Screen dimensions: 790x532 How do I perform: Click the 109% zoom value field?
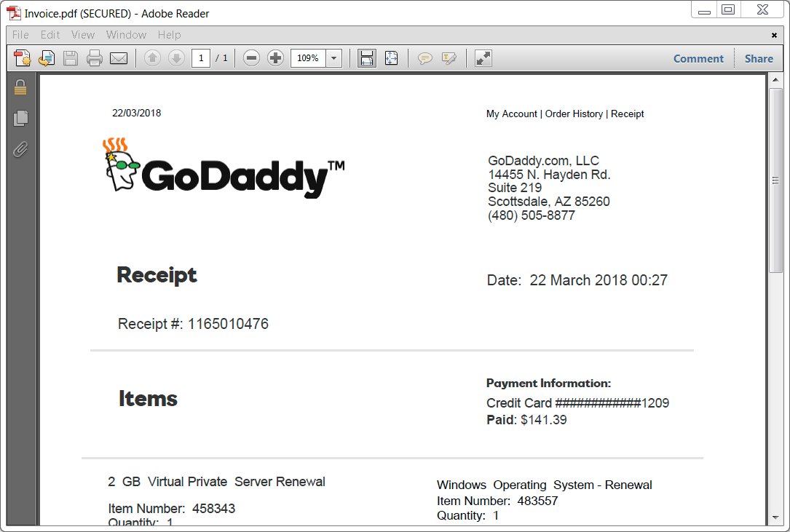308,58
